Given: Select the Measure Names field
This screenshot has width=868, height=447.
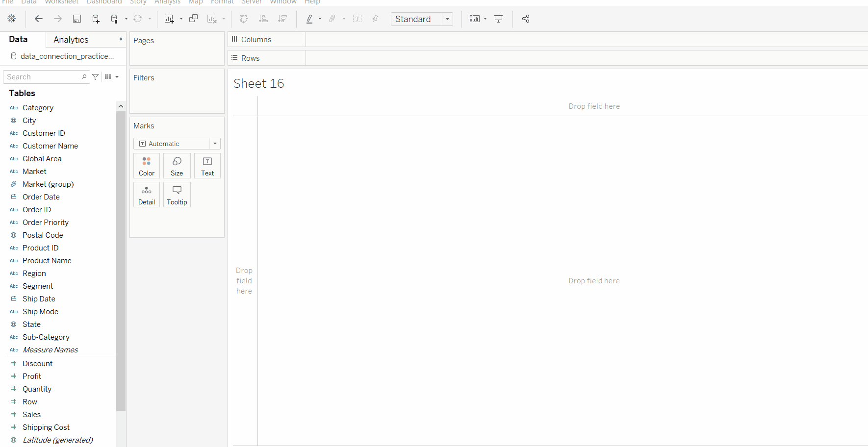Looking at the screenshot, I should pos(50,350).
